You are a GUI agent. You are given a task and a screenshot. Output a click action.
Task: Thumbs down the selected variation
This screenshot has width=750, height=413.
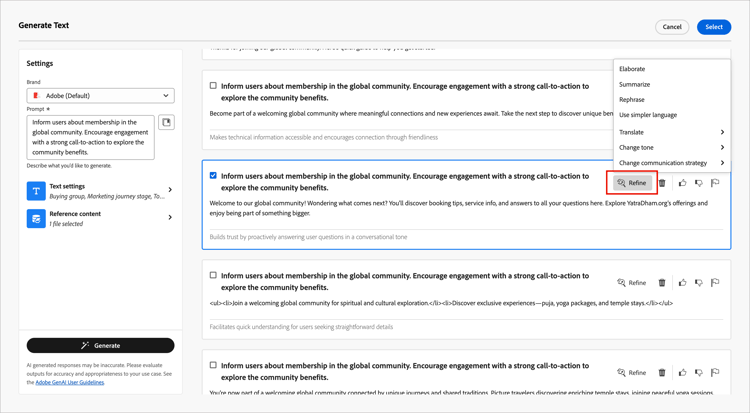pos(698,183)
